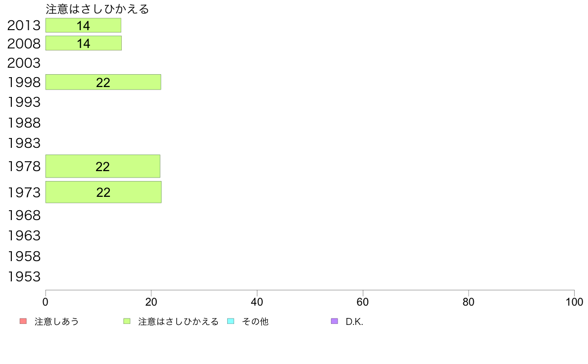
Task: Select the 1973 bar showing 22
Action: [x=103, y=192]
